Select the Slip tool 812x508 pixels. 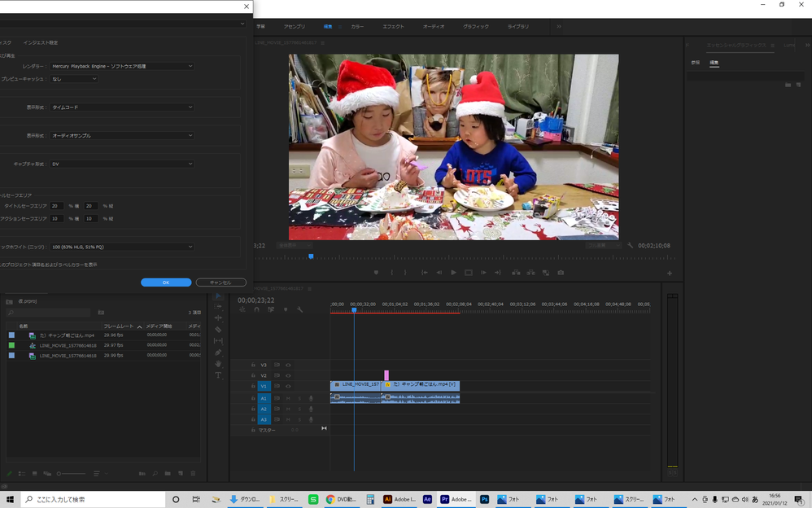tap(218, 340)
